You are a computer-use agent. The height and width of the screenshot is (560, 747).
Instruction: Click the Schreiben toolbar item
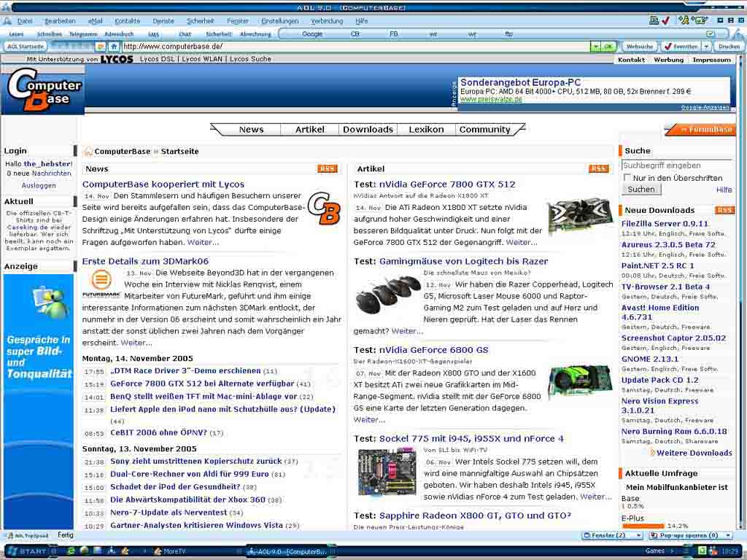pos(49,34)
